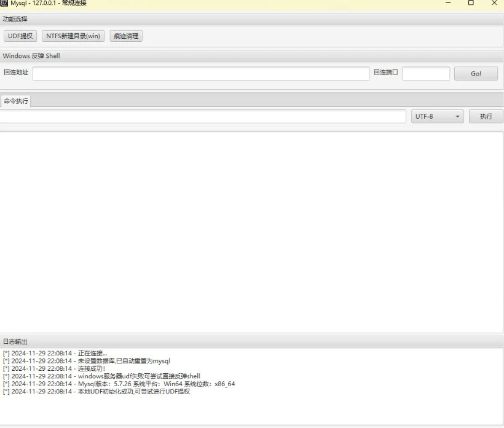Click the Mysql application icon in title bar
Screen dimensions: 504x428
[6, 4]
